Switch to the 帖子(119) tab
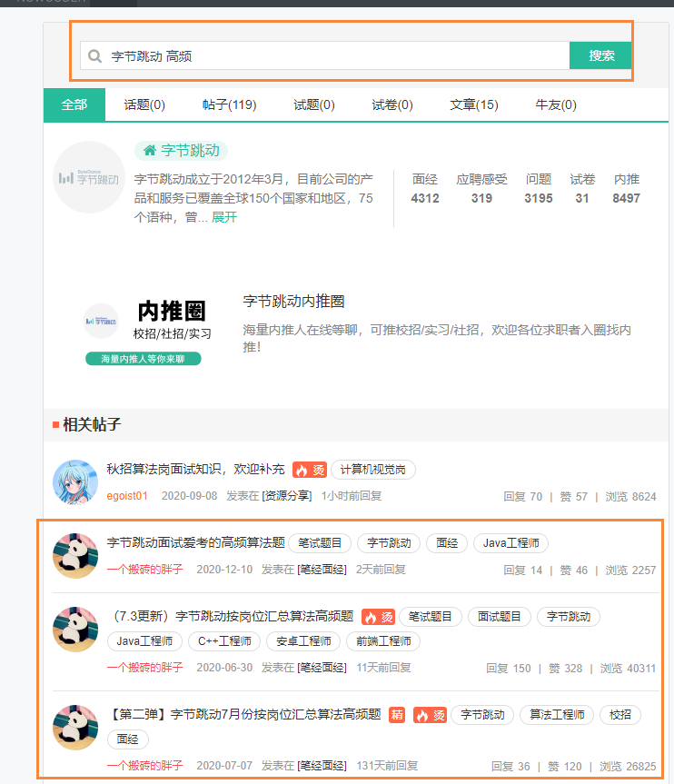Screen dimensions: 674x784 pyautogui.click(x=230, y=104)
